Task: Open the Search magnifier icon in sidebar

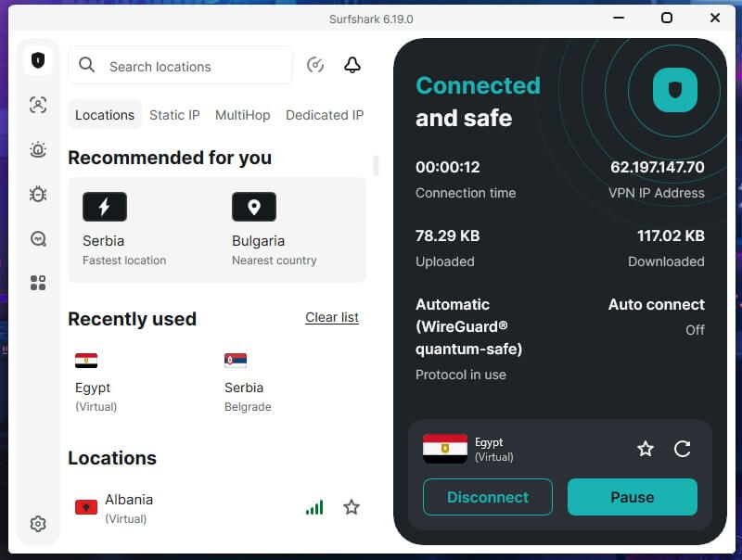Action: click(x=38, y=239)
